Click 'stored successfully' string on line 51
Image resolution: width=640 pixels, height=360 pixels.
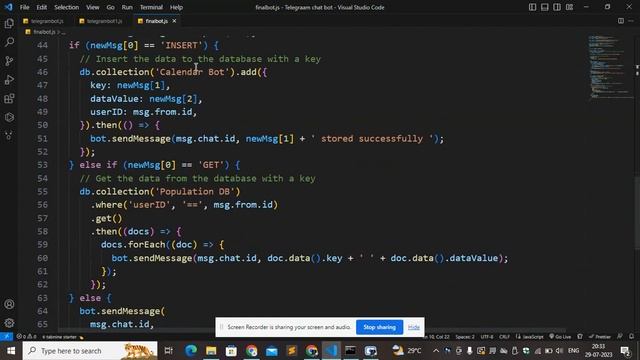tap(372, 138)
